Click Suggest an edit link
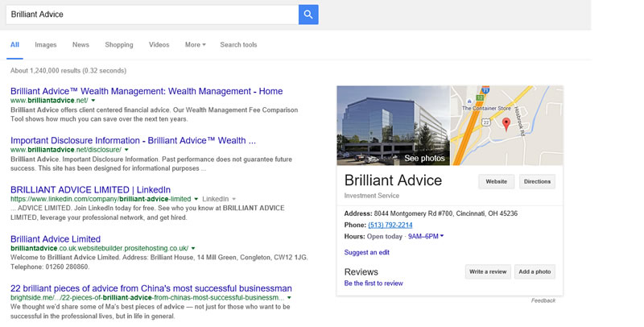Image resolution: width=644 pixels, height=327 pixels. 367,252
